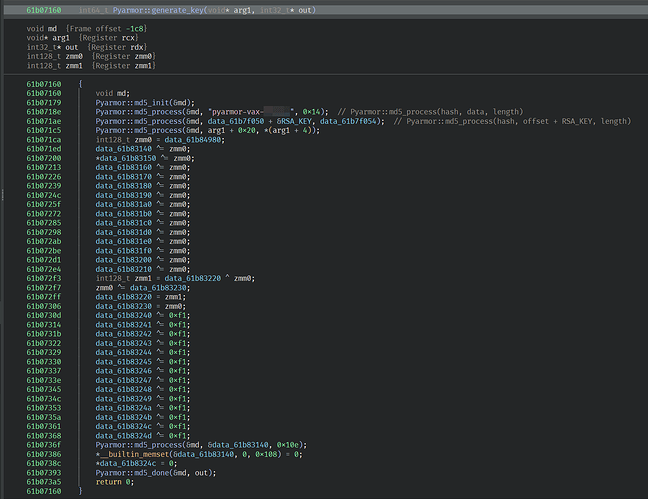Click the "offset + RSA_KEY, length" comment
Screen dimensions: 648x499
(x=577, y=121)
